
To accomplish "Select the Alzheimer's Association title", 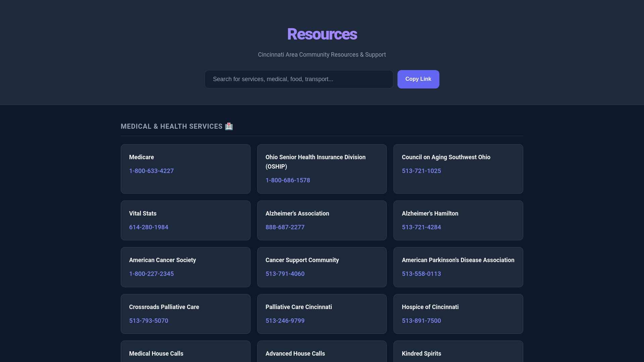I will point(298,214).
